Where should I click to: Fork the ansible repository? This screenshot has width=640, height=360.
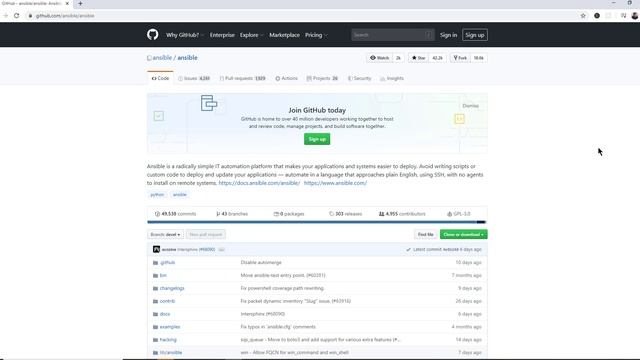click(x=460, y=58)
